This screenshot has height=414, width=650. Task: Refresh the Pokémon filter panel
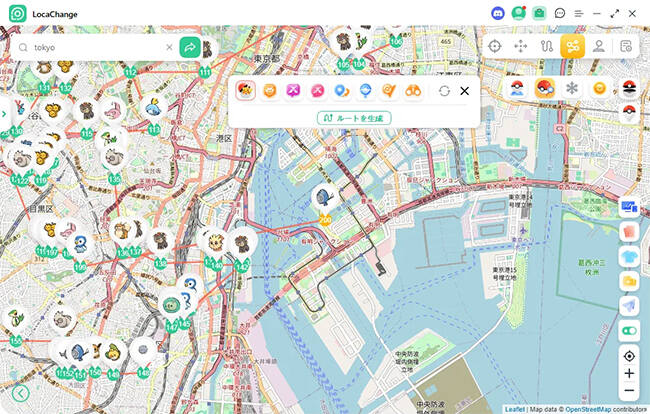pos(444,91)
